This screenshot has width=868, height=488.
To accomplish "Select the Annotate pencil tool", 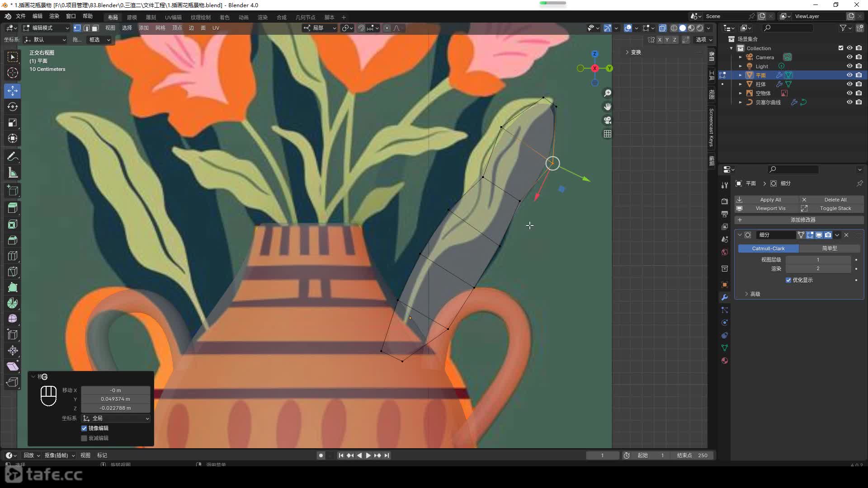I will tap(13, 157).
